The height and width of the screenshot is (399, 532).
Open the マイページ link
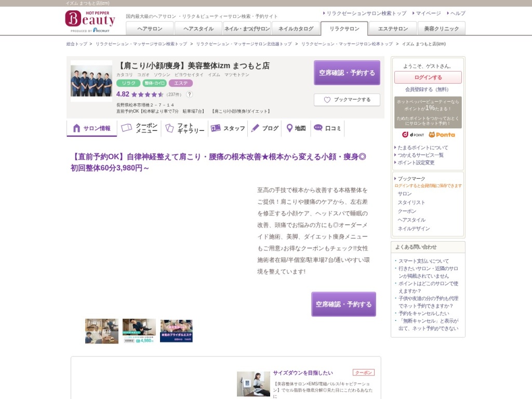point(428,14)
